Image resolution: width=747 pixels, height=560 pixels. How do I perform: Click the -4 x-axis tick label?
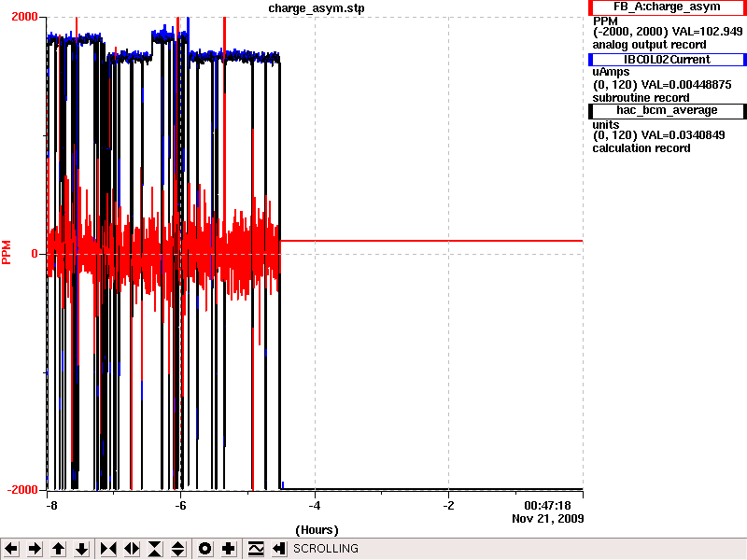(315, 506)
